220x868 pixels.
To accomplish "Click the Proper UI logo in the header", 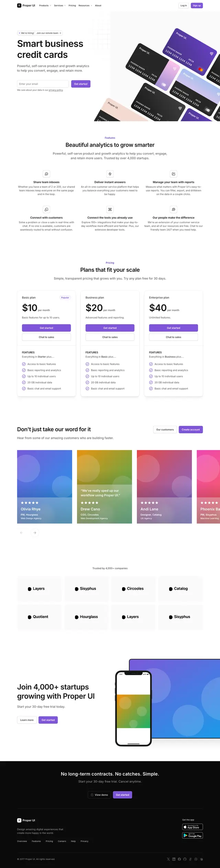I will [x=26, y=6].
